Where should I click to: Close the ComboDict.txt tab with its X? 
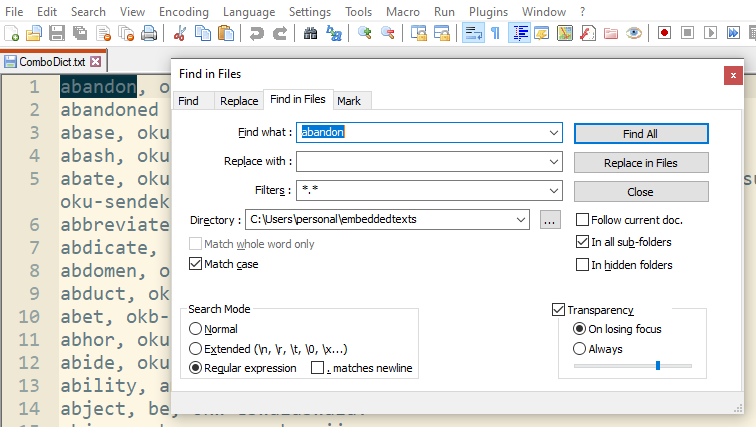point(96,62)
